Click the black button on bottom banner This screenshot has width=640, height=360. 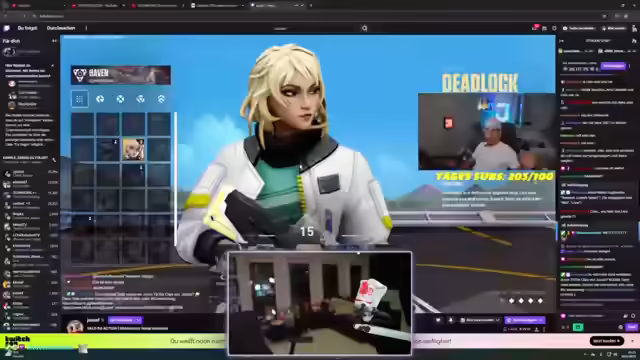point(607,341)
